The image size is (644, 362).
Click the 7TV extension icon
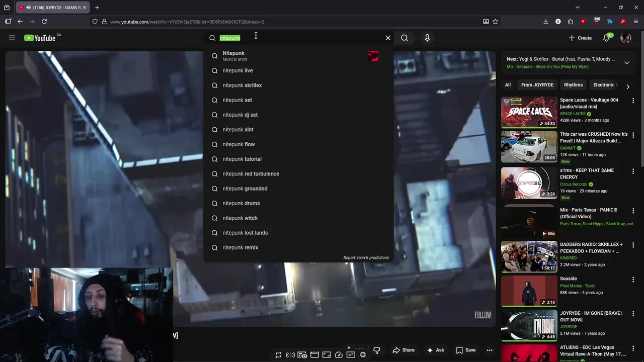click(610, 22)
